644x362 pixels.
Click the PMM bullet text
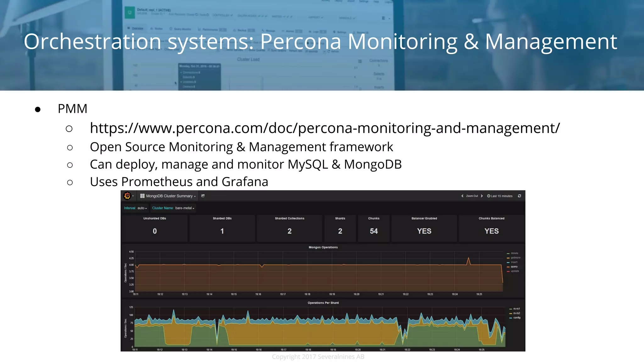coord(73,109)
